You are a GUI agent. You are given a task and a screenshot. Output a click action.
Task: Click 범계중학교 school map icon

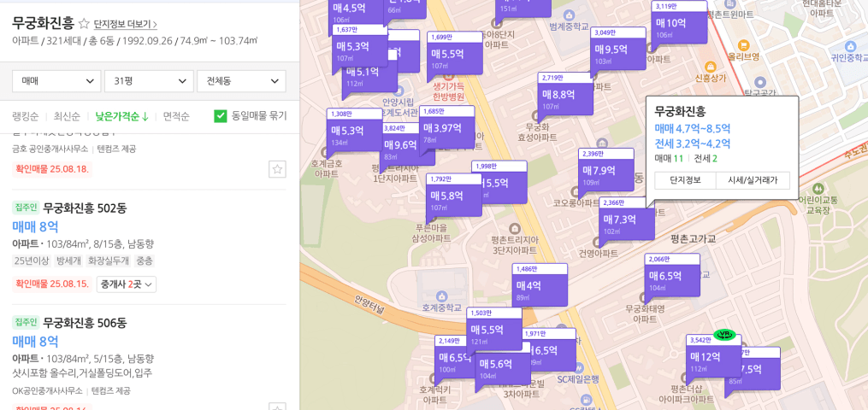point(569,15)
